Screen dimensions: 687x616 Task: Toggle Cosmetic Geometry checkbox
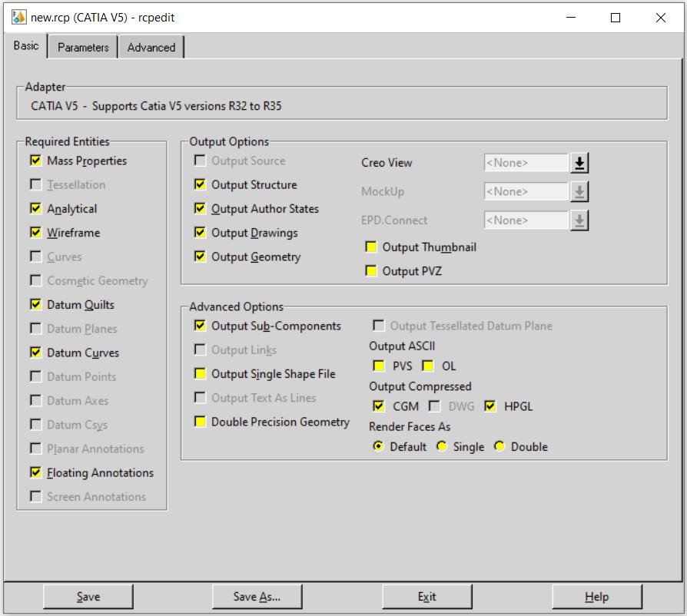coord(35,280)
